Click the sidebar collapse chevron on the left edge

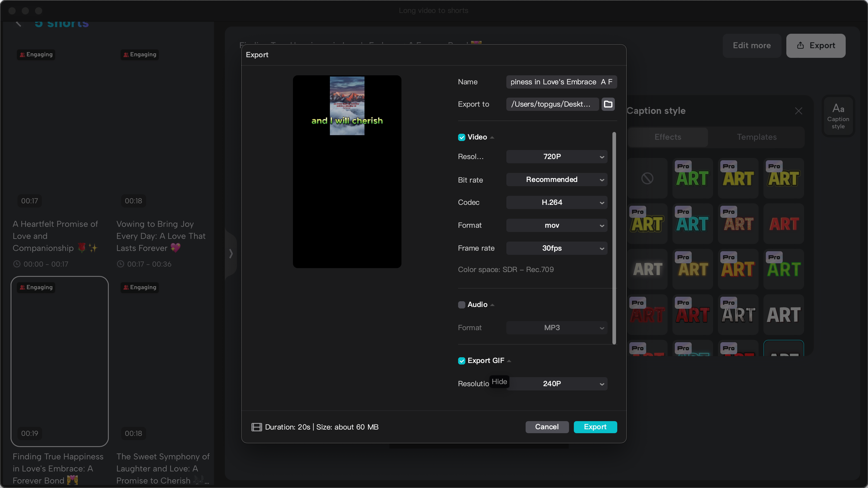point(231,254)
